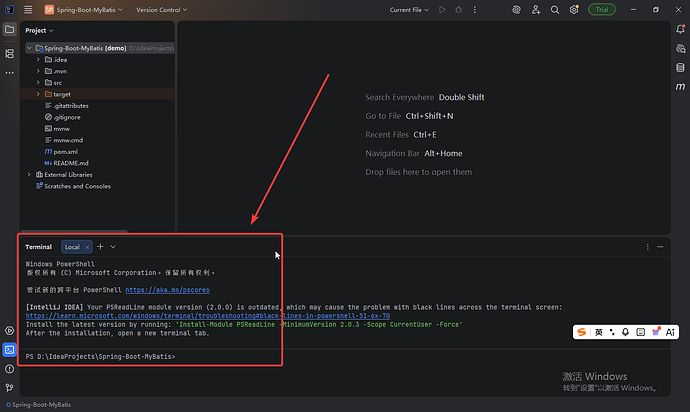
Task: Open the main hamburger menu
Action: pos(28,9)
